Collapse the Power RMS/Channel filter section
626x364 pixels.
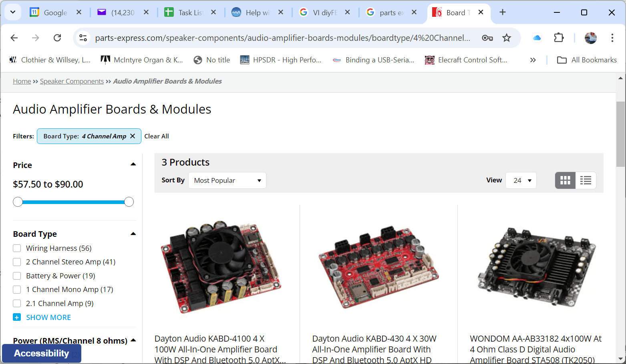(133, 340)
